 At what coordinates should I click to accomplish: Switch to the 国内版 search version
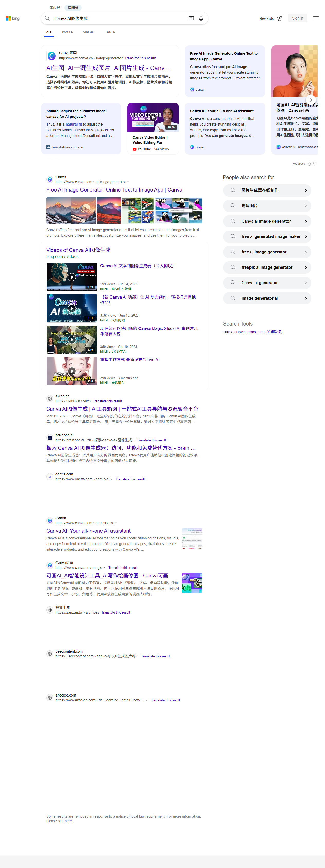(55, 8)
